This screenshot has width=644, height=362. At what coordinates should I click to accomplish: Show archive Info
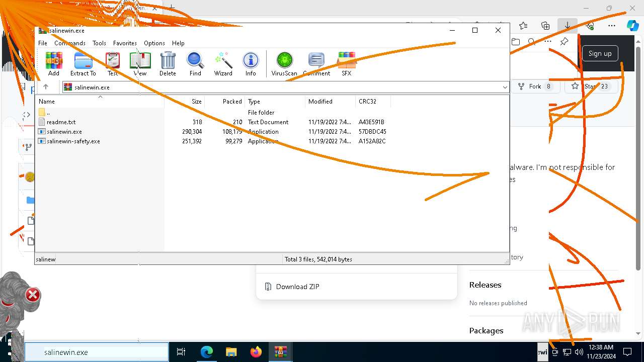(x=251, y=64)
